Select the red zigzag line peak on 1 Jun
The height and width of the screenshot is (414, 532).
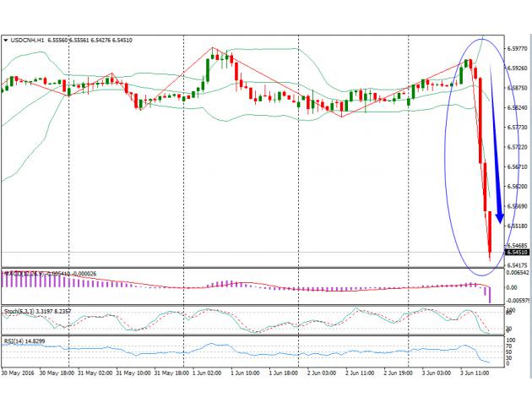[214, 49]
